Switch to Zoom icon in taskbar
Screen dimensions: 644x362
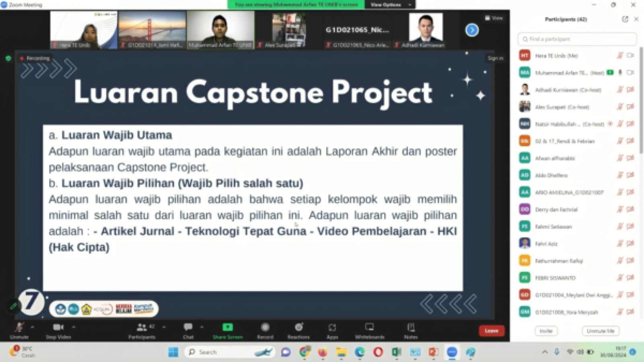tap(452, 352)
